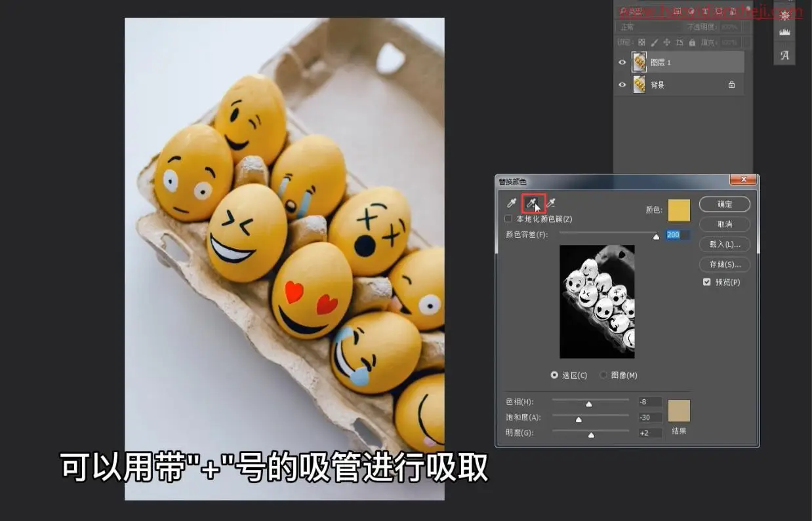Open the histogram panel icon in side dock

(x=784, y=32)
